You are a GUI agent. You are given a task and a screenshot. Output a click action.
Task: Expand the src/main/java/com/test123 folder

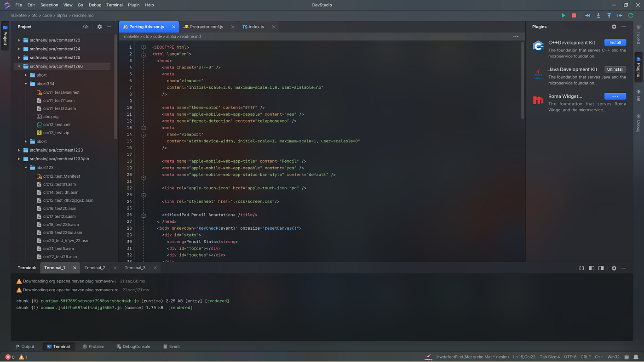19,40
